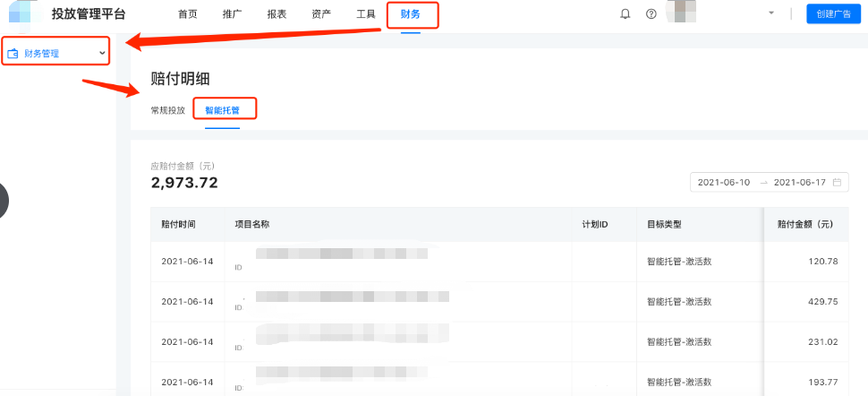Click the calendar icon in date range
This screenshot has width=868, height=396.
click(x=837, y=182)
